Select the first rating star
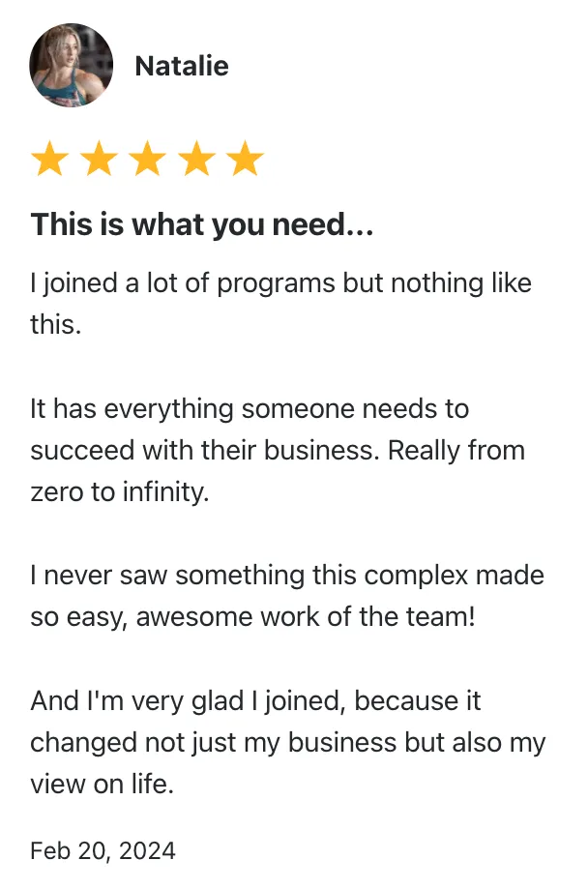 (x=50, y=159)
